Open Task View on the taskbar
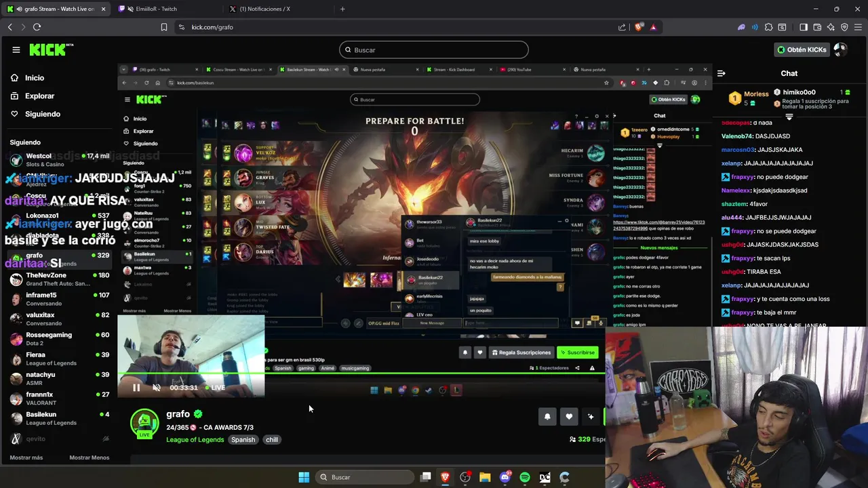 point(425,477)
